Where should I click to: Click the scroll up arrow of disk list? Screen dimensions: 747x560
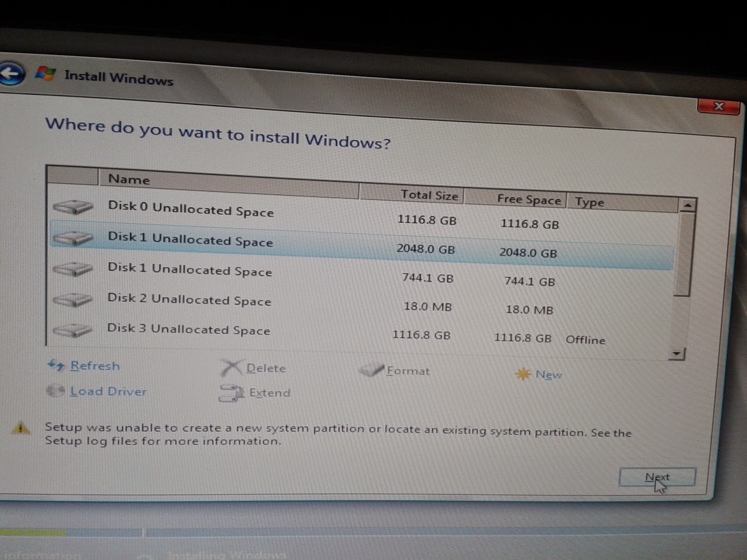tap(687, 205)
